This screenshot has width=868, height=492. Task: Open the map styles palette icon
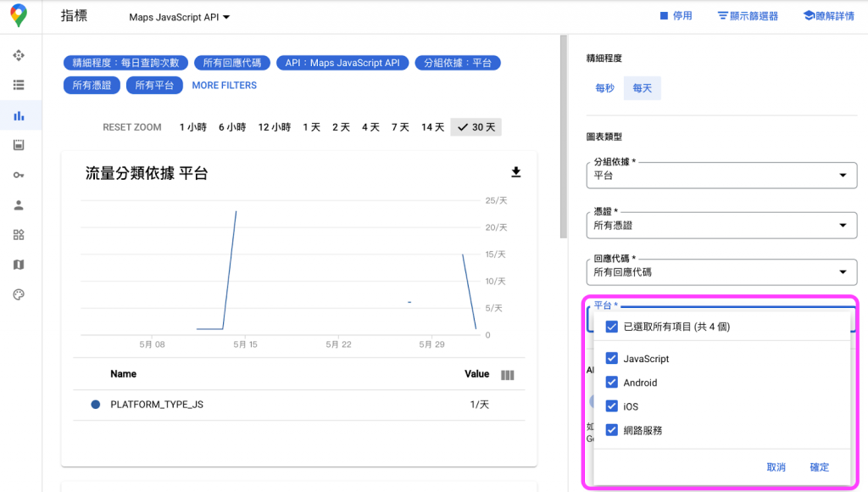tap(19, 294)
